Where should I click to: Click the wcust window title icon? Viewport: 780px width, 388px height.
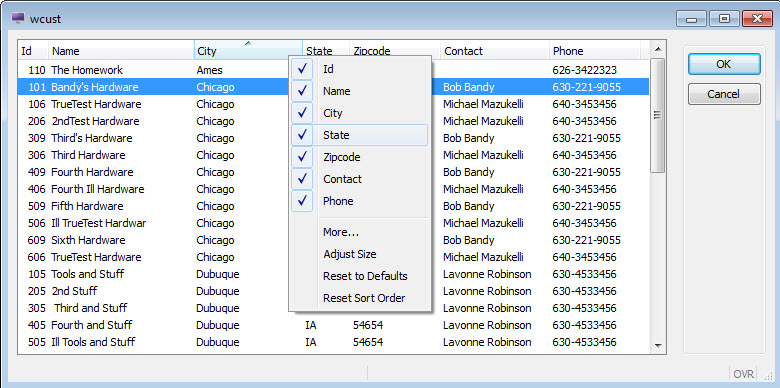pos(18,19)
